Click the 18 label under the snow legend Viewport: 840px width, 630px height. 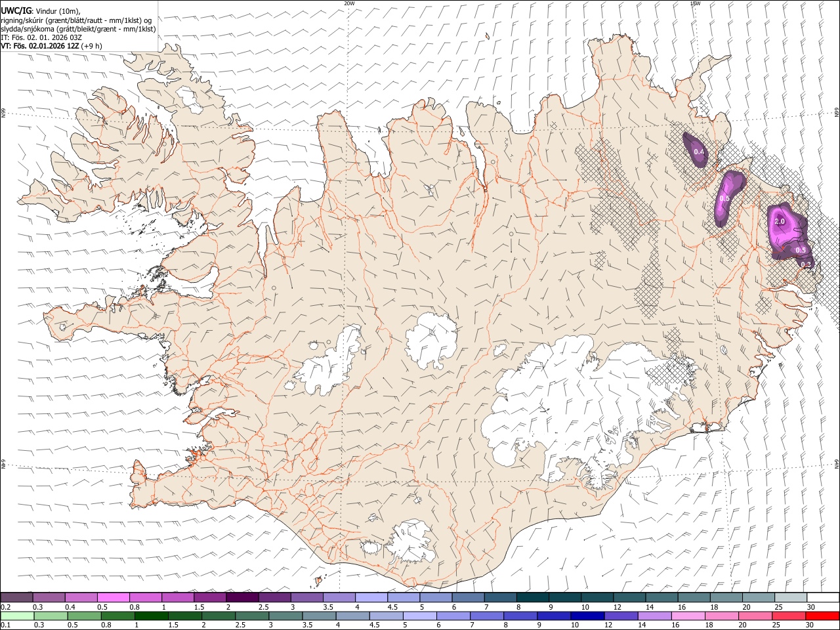coord(714,607)
